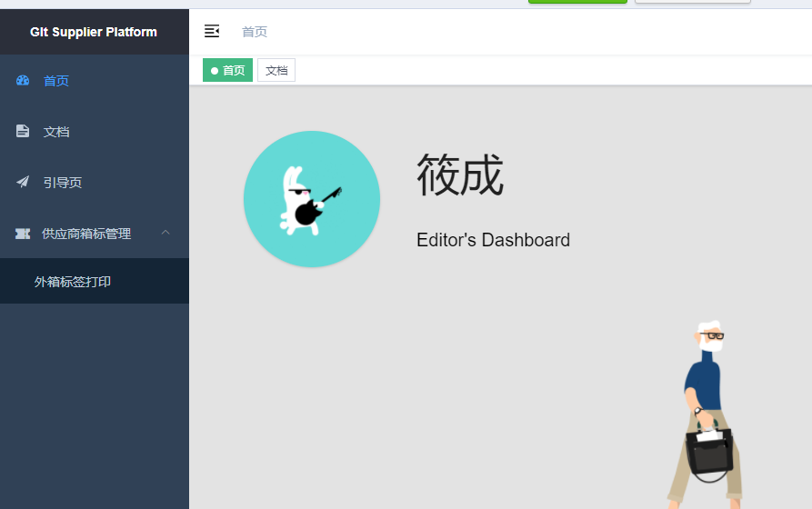
Task: Click the green button at top edge
Action: (577, 2)
